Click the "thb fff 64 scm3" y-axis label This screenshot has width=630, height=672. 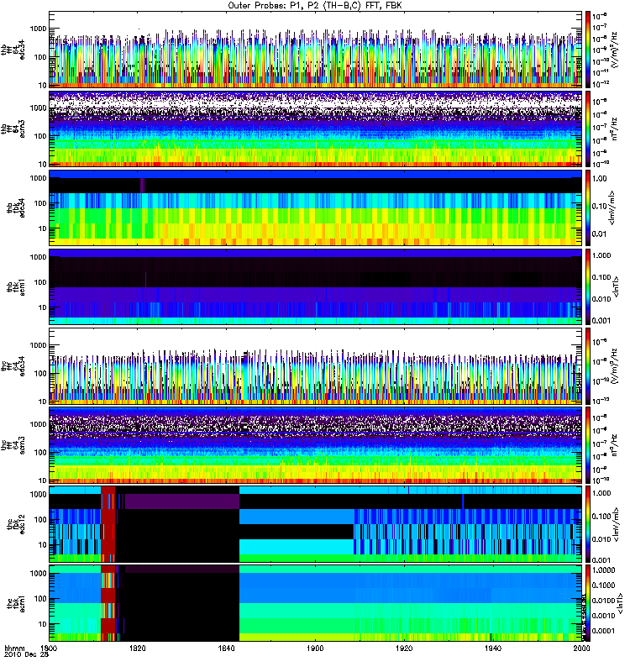(12, 129)
